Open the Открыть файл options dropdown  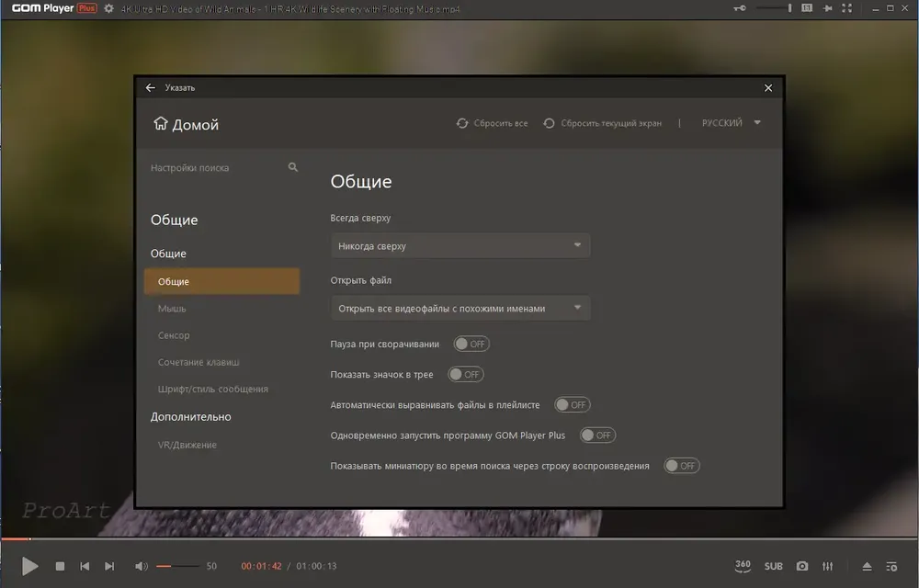click(460, 308)
